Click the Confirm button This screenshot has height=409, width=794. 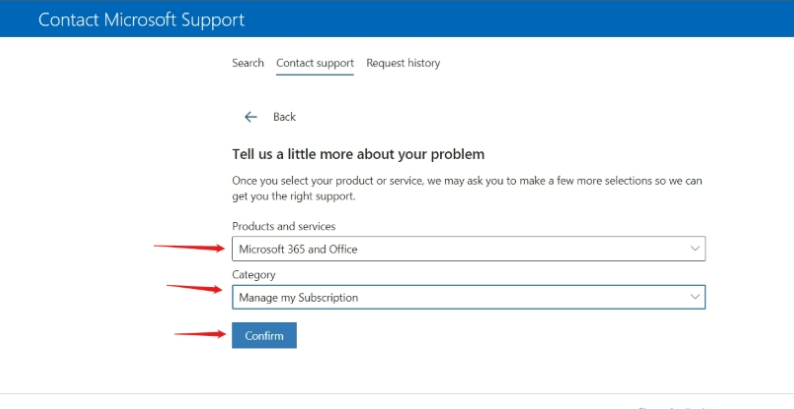click(x=264, y=335)
